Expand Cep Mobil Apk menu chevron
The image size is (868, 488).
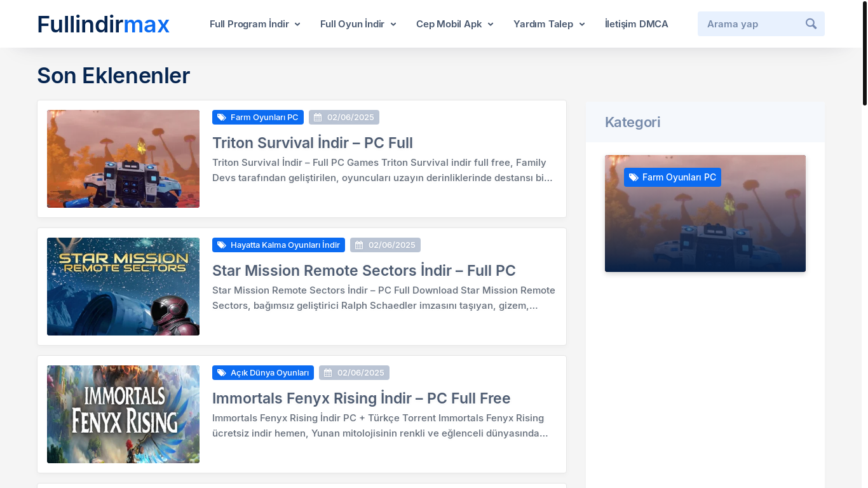click(491, 24)
